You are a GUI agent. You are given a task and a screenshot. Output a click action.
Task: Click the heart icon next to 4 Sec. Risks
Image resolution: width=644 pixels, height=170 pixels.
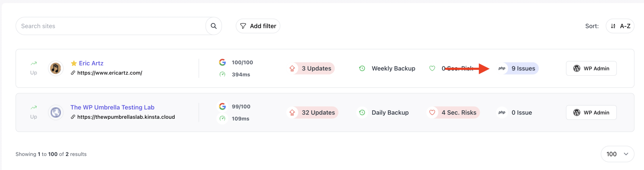(432, 112)
